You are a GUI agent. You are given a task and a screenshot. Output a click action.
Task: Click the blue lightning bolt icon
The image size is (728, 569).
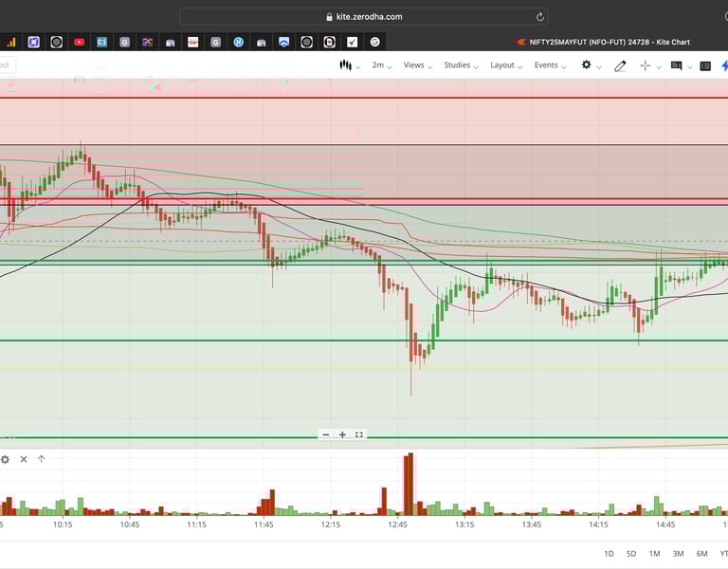[x=724, y=66]
